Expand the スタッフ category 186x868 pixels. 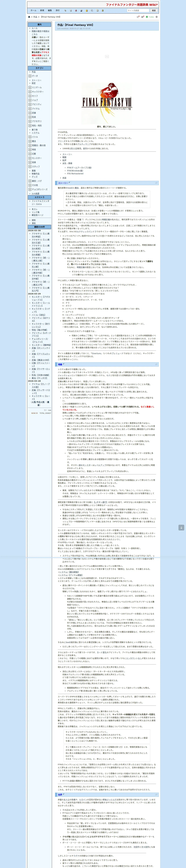click(30, 167)
